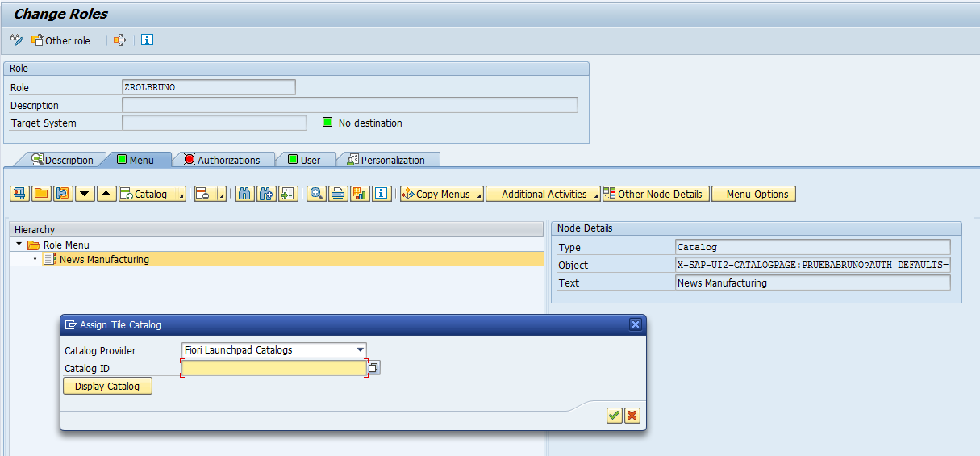Switch to the Authorizations tab
980x456 pixels.
click(x=222, y=160)
